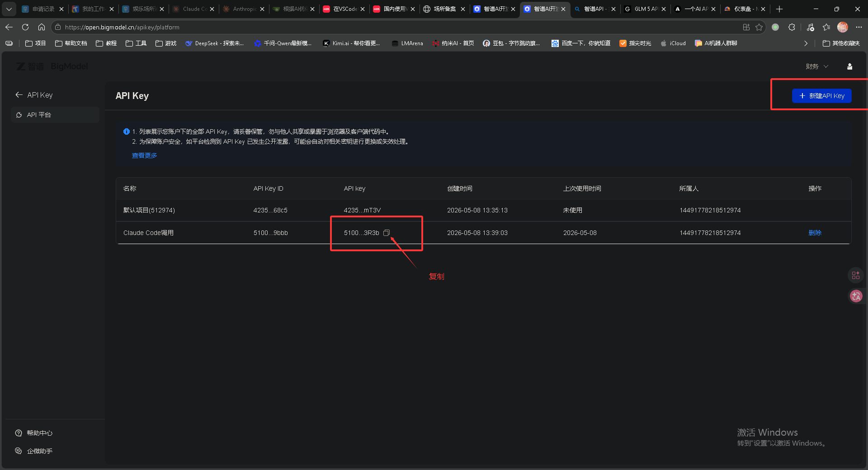The width and height of the screenshot is (868, 470).
Task: Click the 5100...9bbb API Key ID
Action: click(270, 233)
